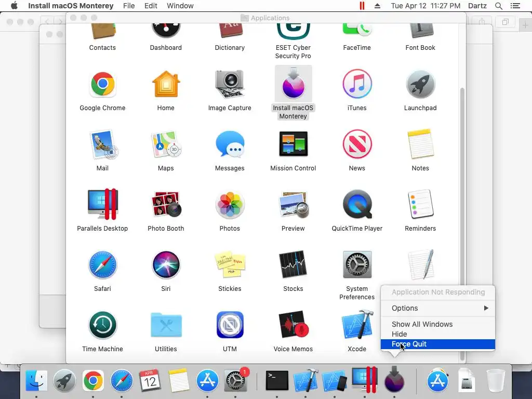
Task: Open the Mission Control app icon
Action: 293,144
